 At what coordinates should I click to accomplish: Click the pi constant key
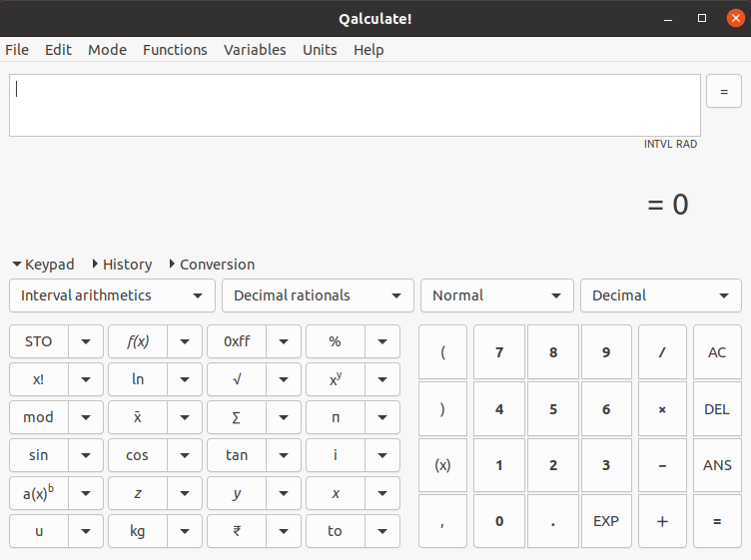pyautogui.click(x=335, y=417)
